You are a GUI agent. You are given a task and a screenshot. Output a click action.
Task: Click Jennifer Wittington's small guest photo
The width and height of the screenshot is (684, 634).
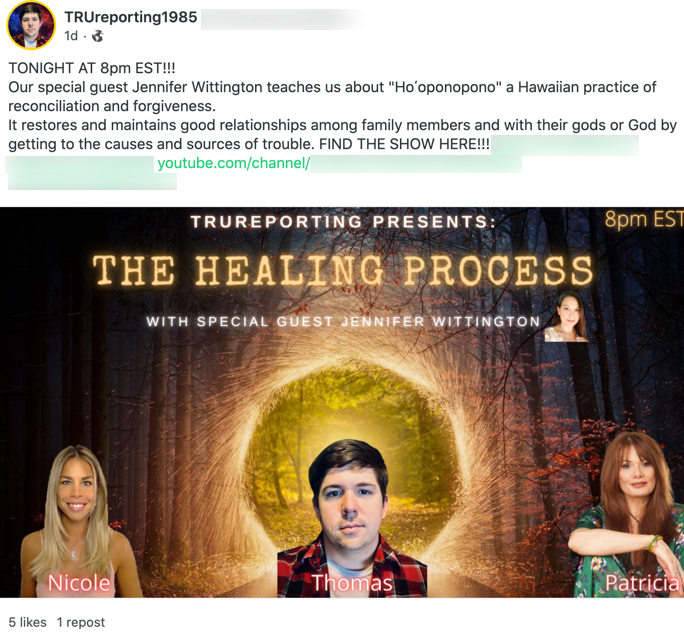(x=566, y=316)
